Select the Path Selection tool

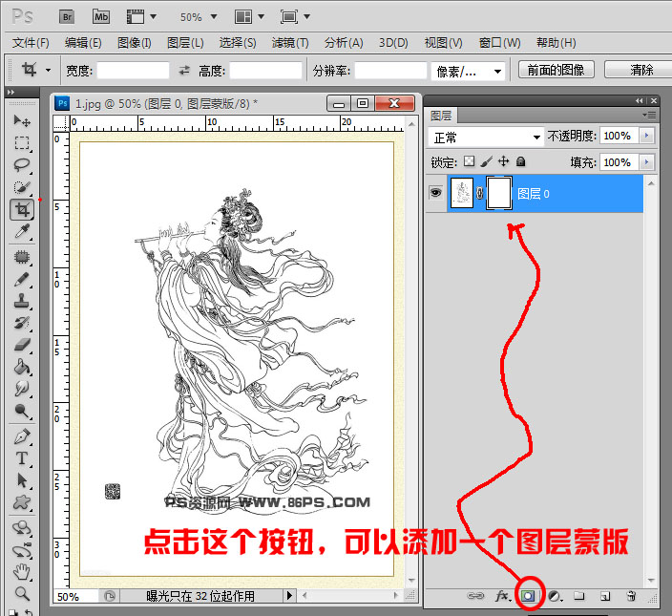[x=22, y=480]
